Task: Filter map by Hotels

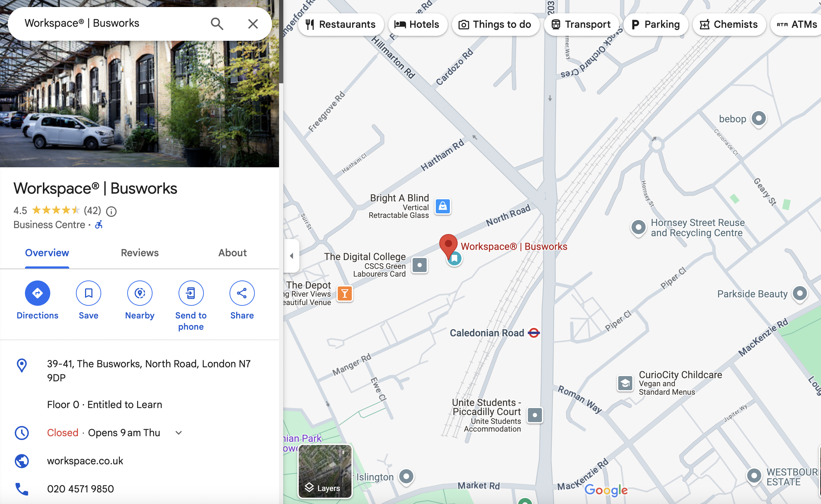Action: point(417,25)
